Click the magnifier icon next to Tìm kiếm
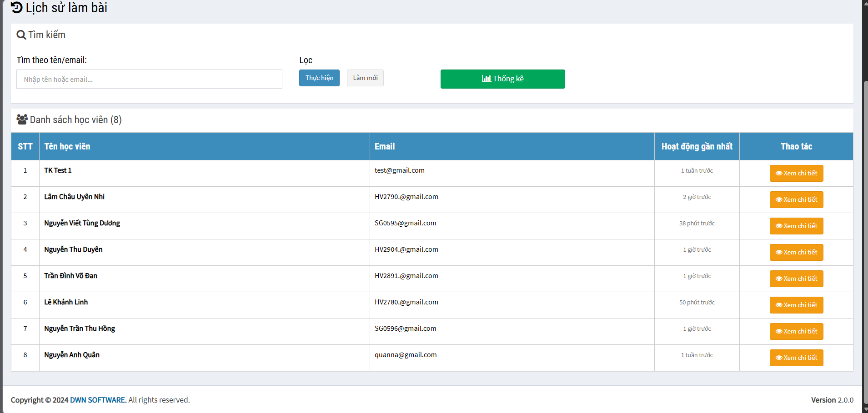This screenshot has width=868, height=413. tap(21, 35)
